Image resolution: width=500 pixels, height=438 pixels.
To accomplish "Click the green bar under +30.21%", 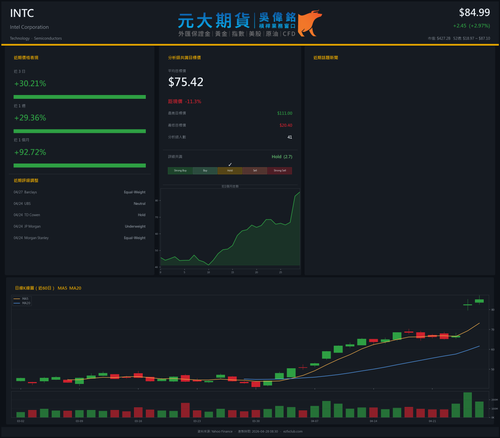I will pyautogui.click(x=80, y=97).
